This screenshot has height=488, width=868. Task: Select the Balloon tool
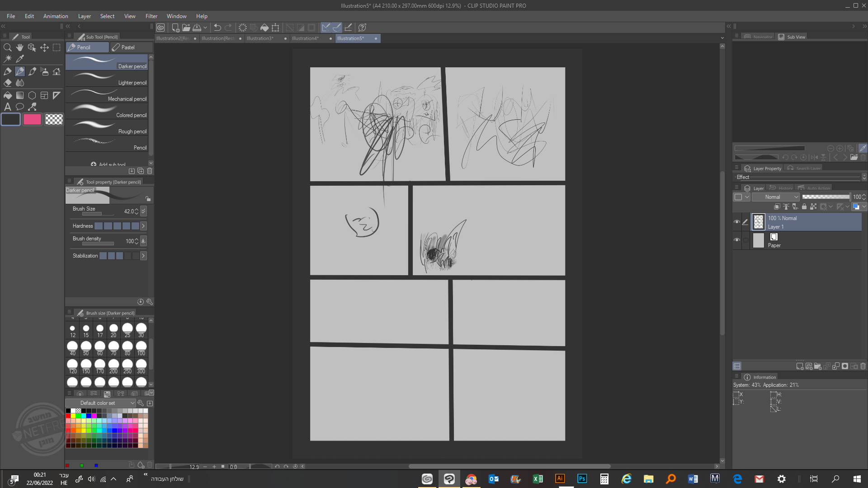pyautogui.click(x=20, y=107)
